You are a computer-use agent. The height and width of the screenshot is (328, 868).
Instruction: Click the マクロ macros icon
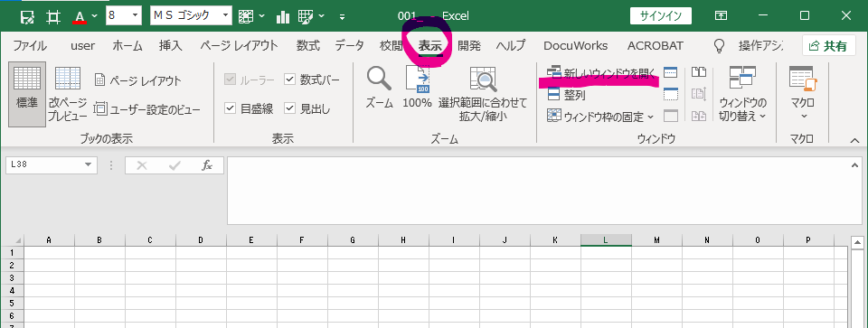coord(803,78)
